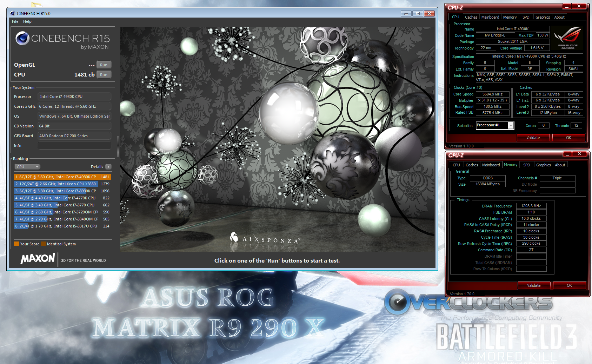Image resolution: width=592 pixels, height=364 pixels.
Task: Click the Core Speed value 5594.9 MHz
Action: (492, 94)
